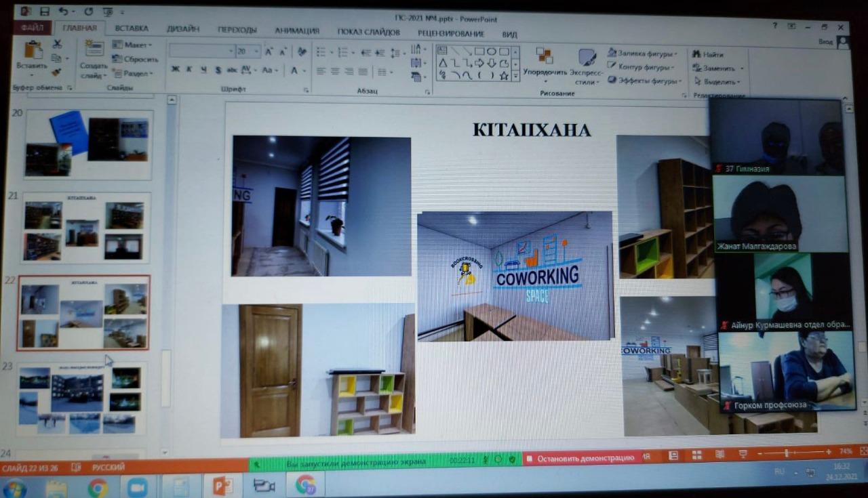The width and height of the screenshot is (868, 498).
Task: Click the Undo arrow in the quick access toolbar
Action: click(x=64, y=12)
